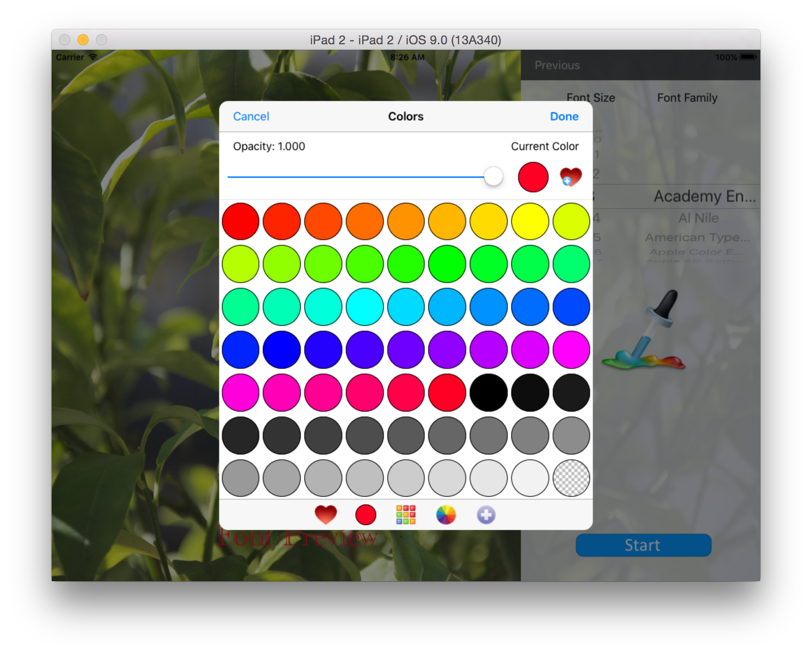
Task: Click the Wi-Fi icon beside Carrier
Action: pos(93,57)
